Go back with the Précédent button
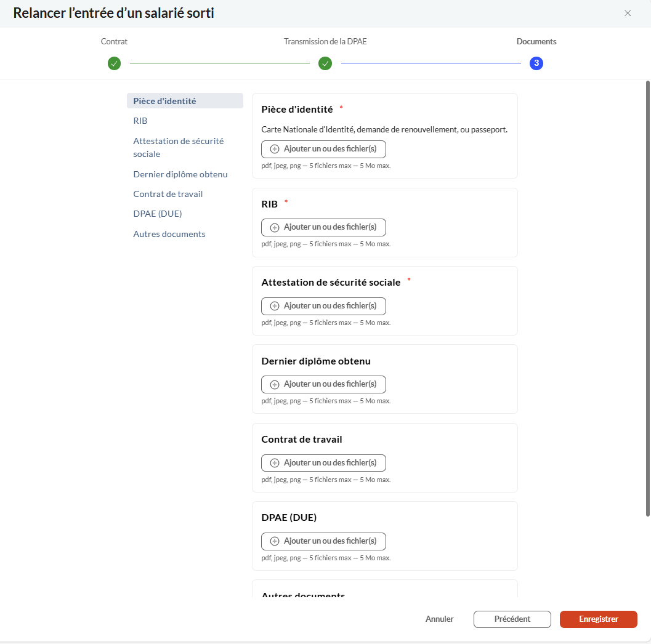651x644 pixels. click(x=512, y=619)
